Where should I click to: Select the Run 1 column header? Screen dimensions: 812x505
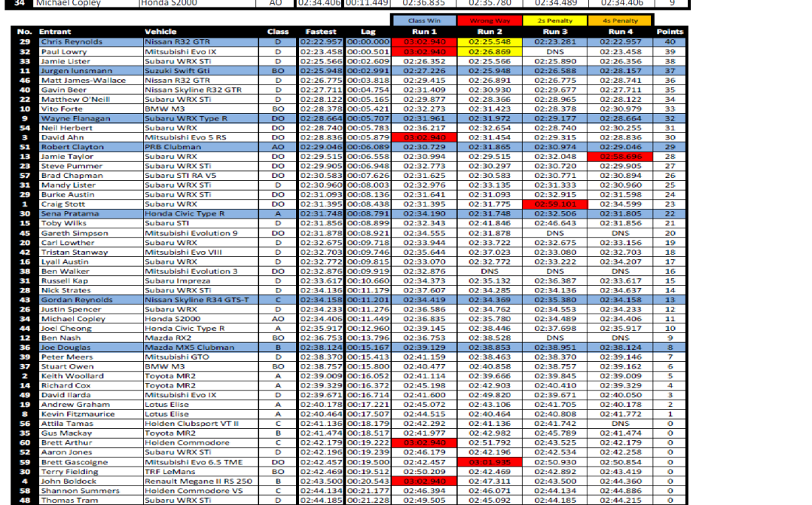[x=424, y=32]
